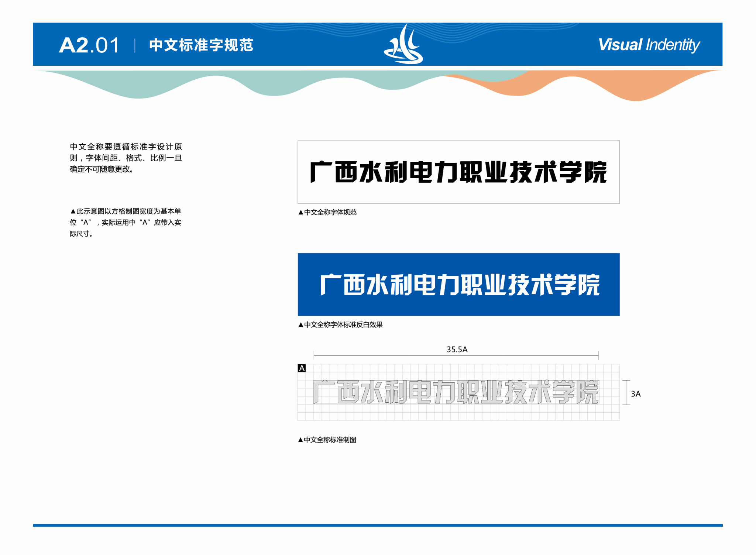Click the 中文标准字规范 header title
The width and height of the screenshot is (756, 557).
201,45
